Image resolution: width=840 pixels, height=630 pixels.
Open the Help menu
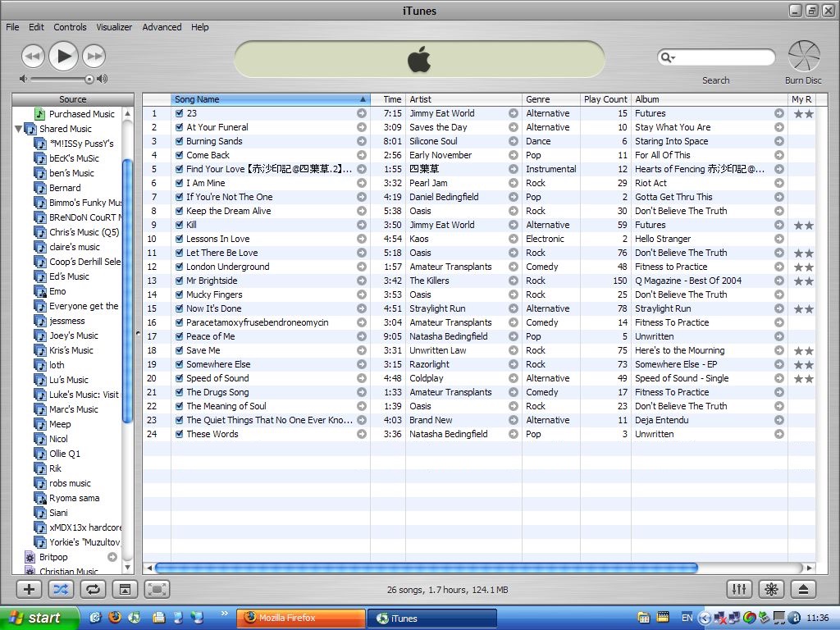click(200, 27)
